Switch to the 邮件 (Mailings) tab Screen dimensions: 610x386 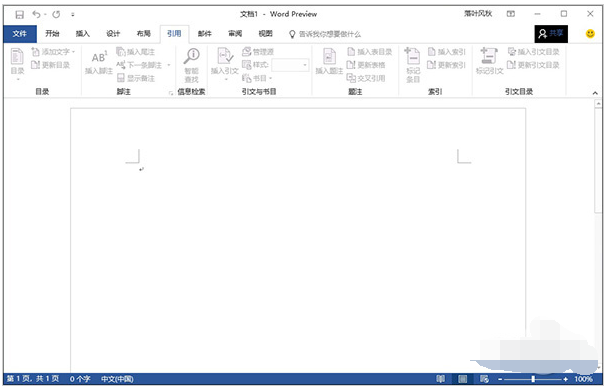205,34
